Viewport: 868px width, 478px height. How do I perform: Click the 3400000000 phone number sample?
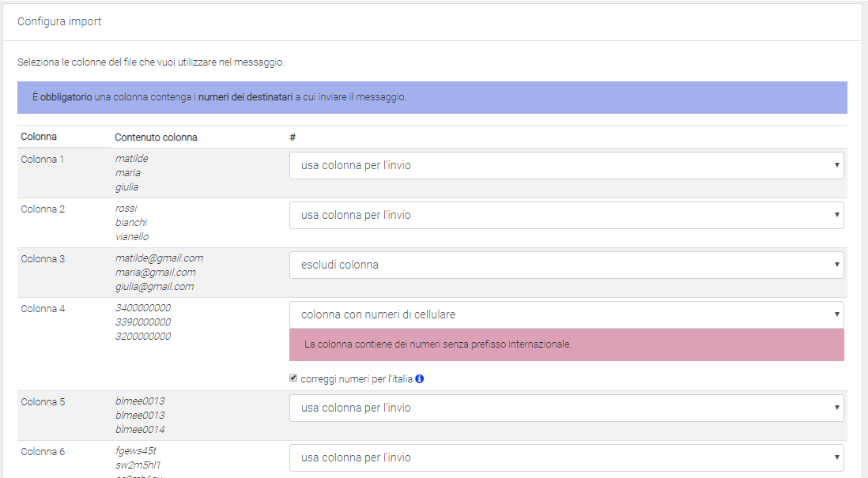143,308
